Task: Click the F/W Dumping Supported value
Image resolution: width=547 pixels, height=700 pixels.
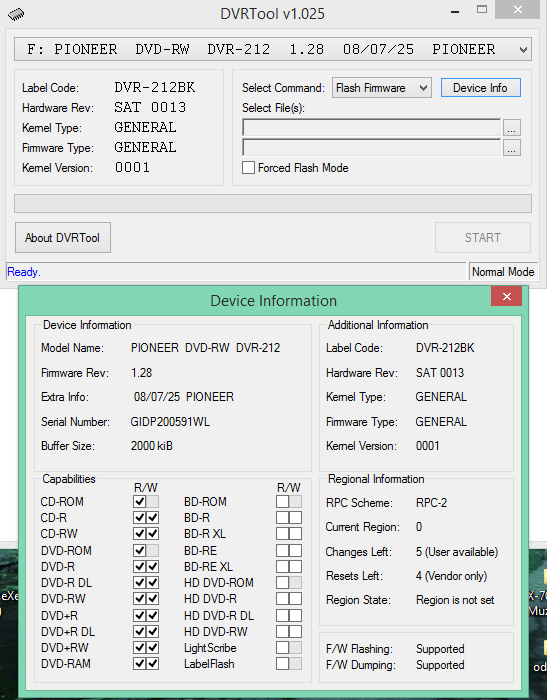Action: pyautogui.click(x=440, y=665)
